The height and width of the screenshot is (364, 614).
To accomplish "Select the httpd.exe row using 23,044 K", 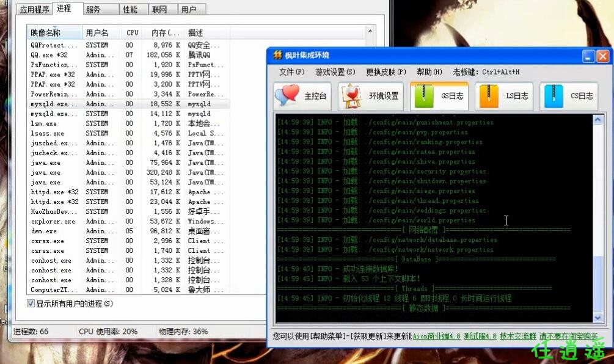I will (x=128, y=202).
